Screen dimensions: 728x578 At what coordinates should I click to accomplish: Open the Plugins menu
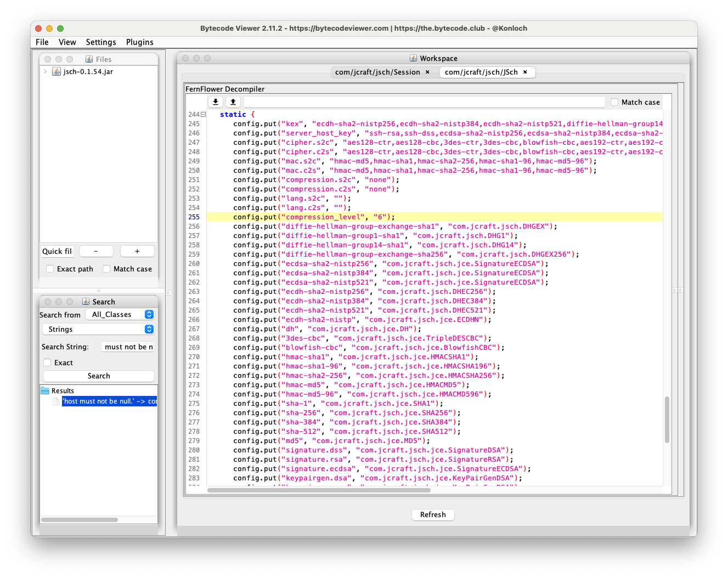140,42
